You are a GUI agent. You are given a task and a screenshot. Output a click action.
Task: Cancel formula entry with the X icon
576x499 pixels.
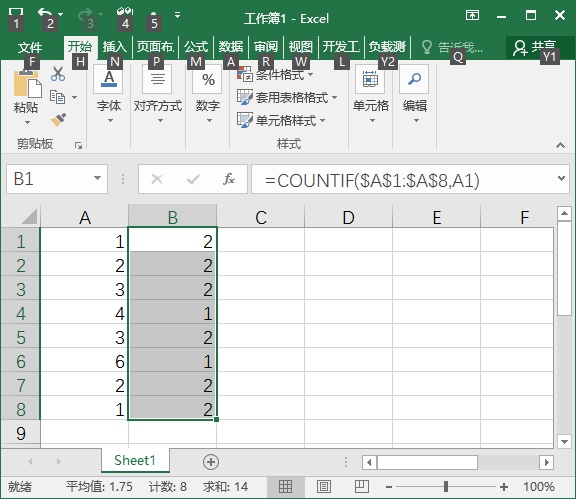click(x=157, y=179)
